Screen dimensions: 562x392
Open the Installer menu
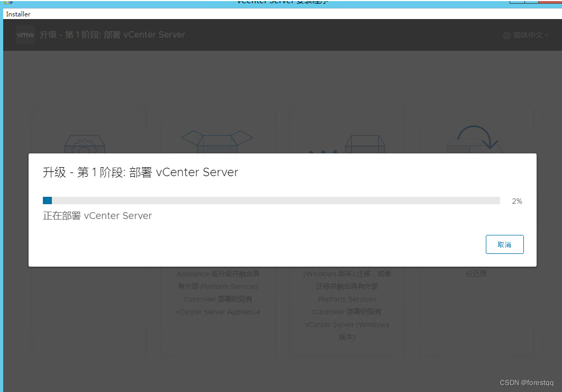pyautogui.click(x=19, y=14)
